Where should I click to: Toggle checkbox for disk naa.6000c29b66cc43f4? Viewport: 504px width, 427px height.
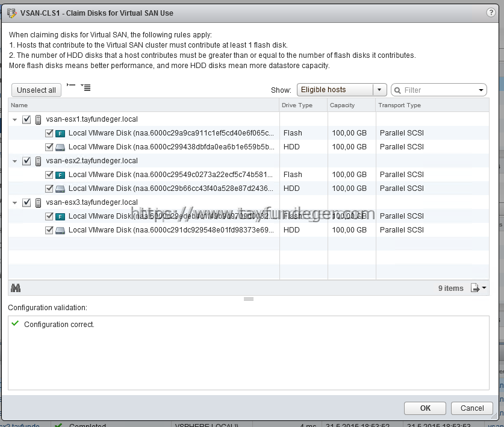coord(49,189)
